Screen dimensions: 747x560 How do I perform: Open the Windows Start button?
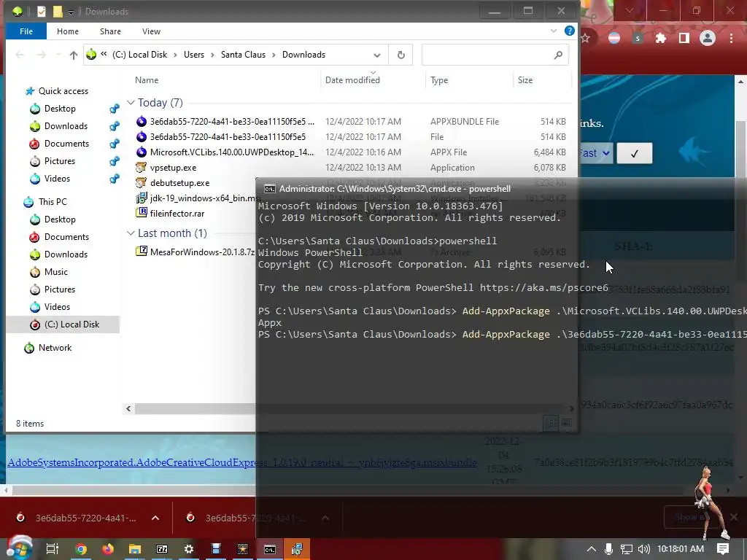click(19, 548)
